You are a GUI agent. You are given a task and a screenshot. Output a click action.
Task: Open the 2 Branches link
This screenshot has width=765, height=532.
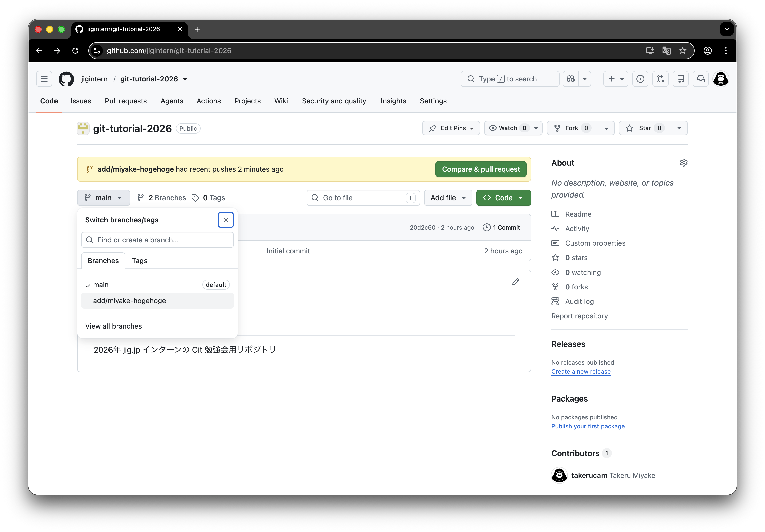point(161,198)
